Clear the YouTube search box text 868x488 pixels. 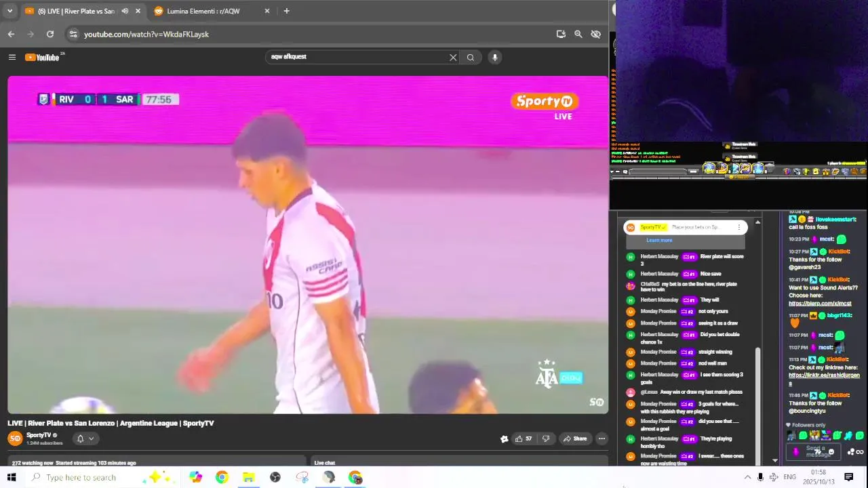click(453, 57)
